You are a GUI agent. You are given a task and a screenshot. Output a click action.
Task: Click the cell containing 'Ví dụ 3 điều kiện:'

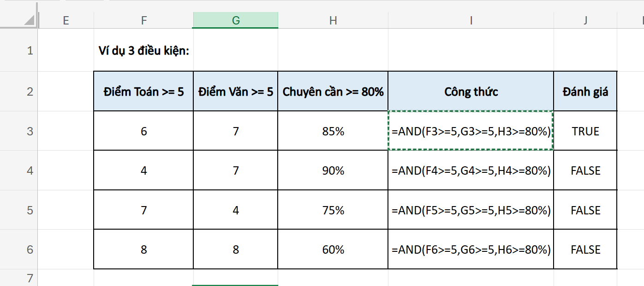(x=143, y=51)
